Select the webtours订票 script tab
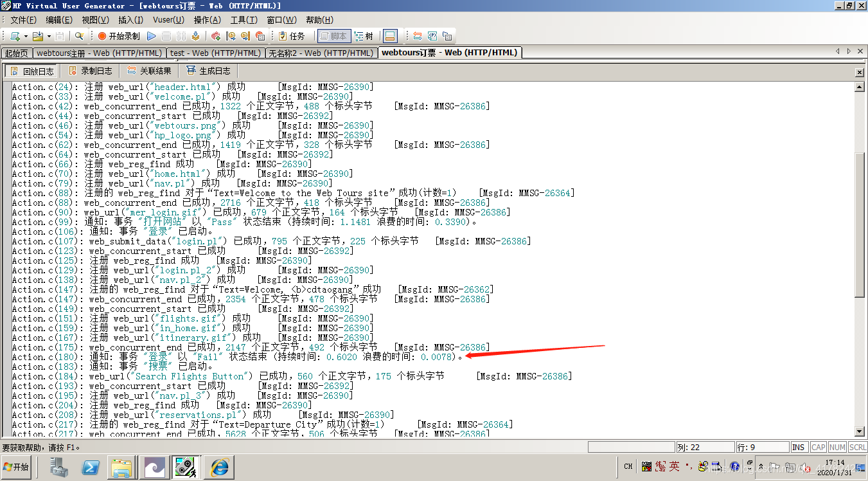Viewport: 868px width, 481px height. click(x=449, y=53)
